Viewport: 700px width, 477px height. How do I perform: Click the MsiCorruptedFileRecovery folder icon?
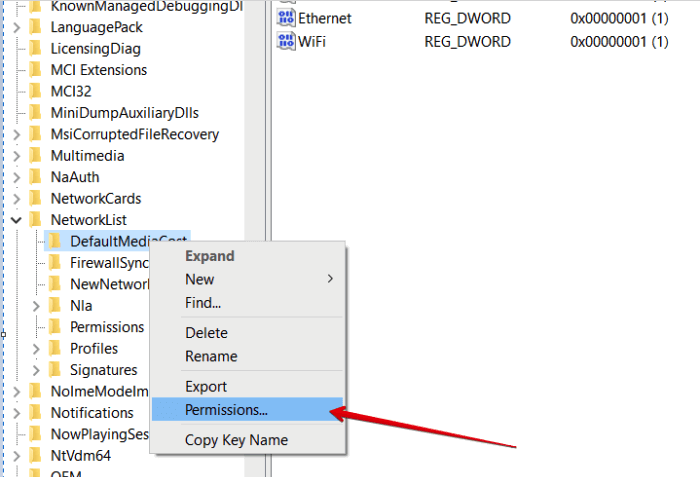pos(35,134)
